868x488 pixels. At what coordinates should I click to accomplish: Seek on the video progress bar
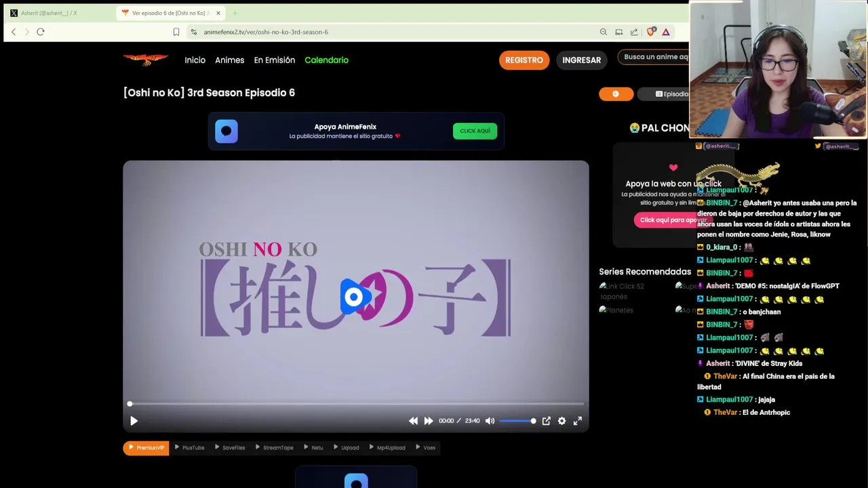coord(356,404)
